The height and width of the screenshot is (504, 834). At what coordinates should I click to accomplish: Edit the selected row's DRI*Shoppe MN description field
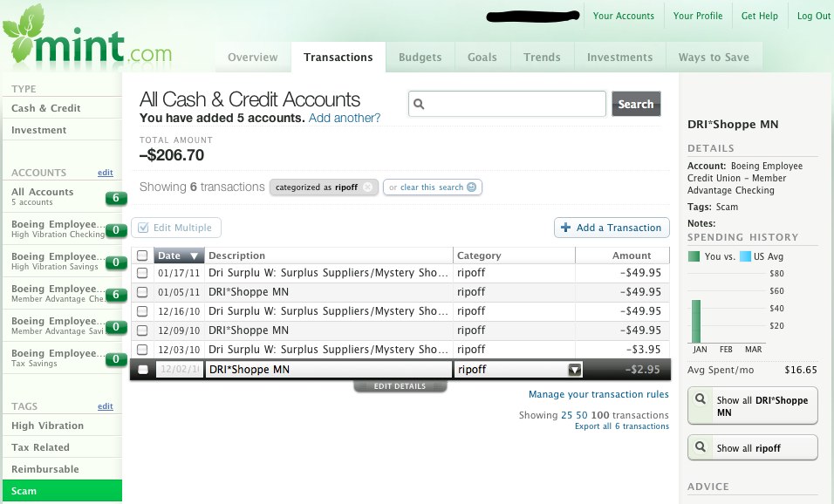[328, 370]
